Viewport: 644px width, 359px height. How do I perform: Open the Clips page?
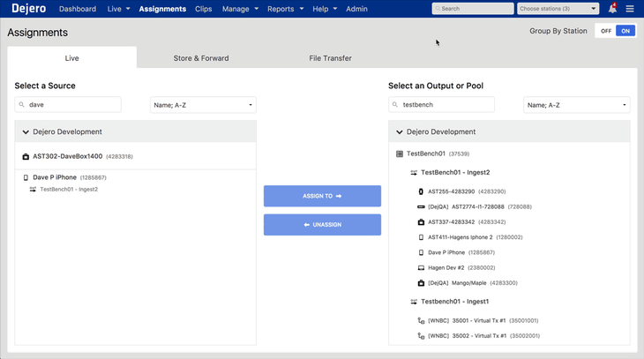[x=203, y=9]
